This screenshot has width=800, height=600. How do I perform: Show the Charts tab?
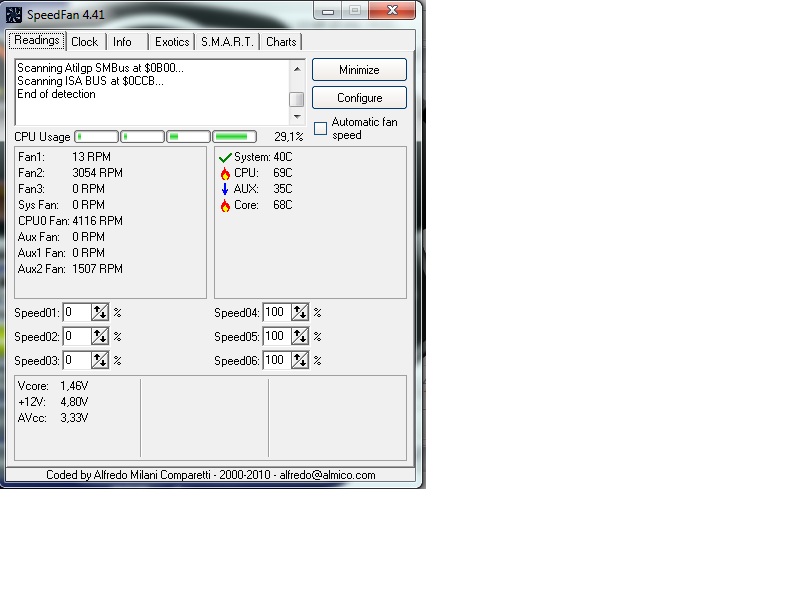(281, 42)
